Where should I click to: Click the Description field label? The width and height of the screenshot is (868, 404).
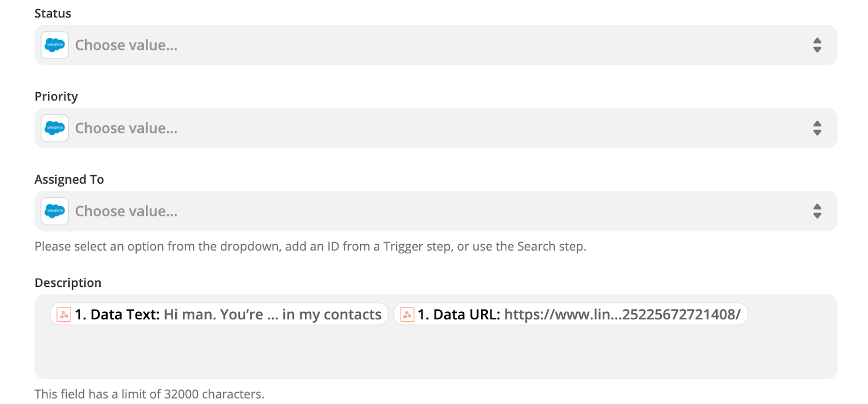click(68, 283)
